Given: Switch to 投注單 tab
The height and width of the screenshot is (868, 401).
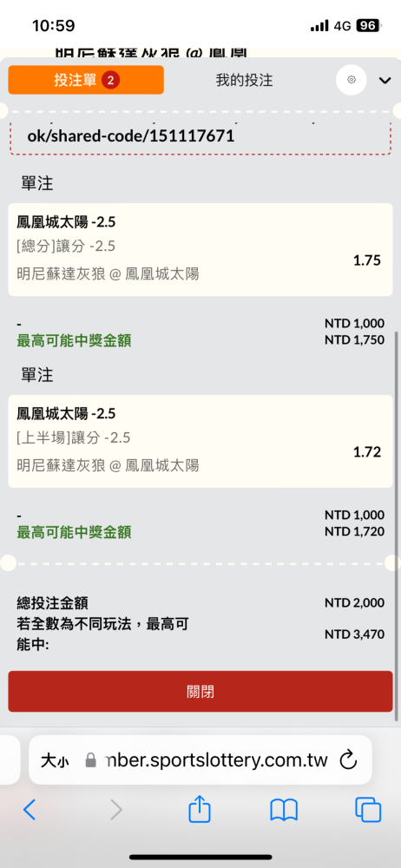Looking at the screenshot, I should [x=86, y=80].
